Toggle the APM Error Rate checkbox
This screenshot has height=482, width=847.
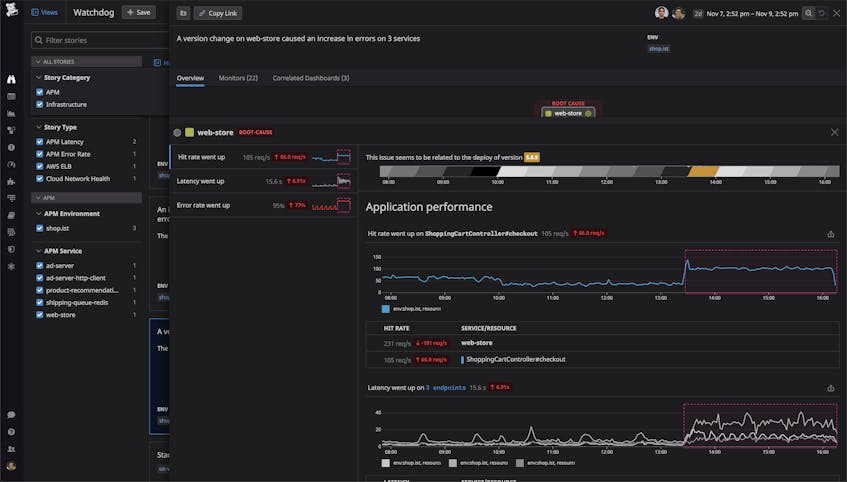[x=39, y=154]
